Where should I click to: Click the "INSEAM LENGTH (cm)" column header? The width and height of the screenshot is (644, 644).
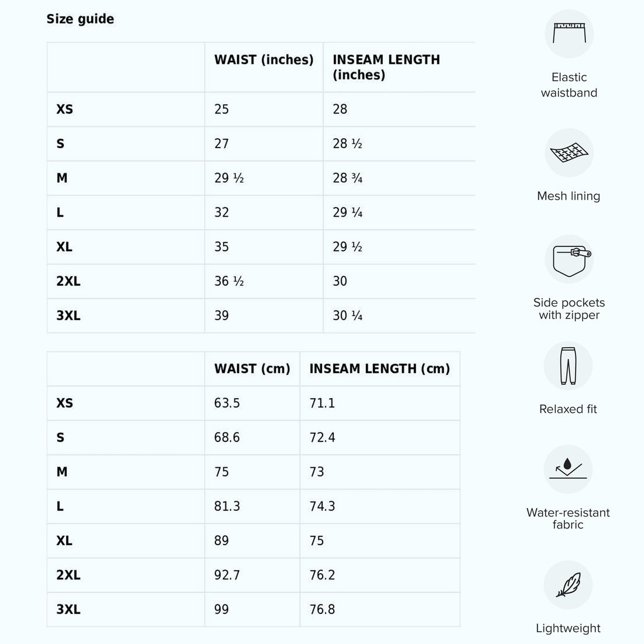pos(379,369)
